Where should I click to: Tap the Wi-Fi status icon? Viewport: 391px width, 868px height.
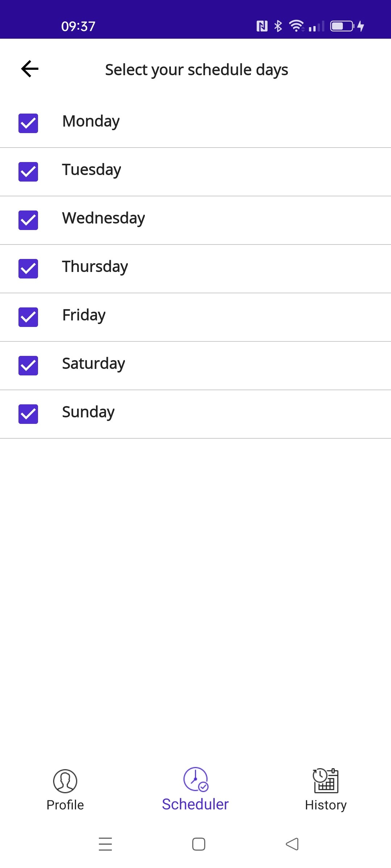point(297,26)
